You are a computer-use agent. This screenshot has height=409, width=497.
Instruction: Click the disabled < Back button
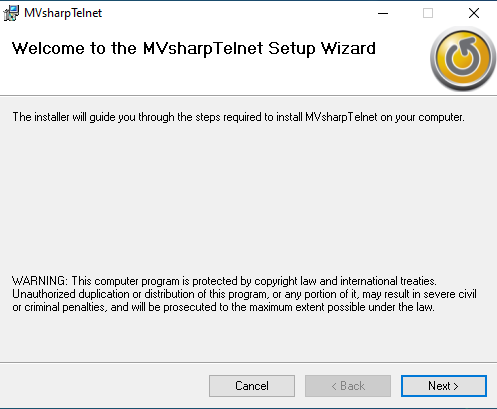point(348,386)
